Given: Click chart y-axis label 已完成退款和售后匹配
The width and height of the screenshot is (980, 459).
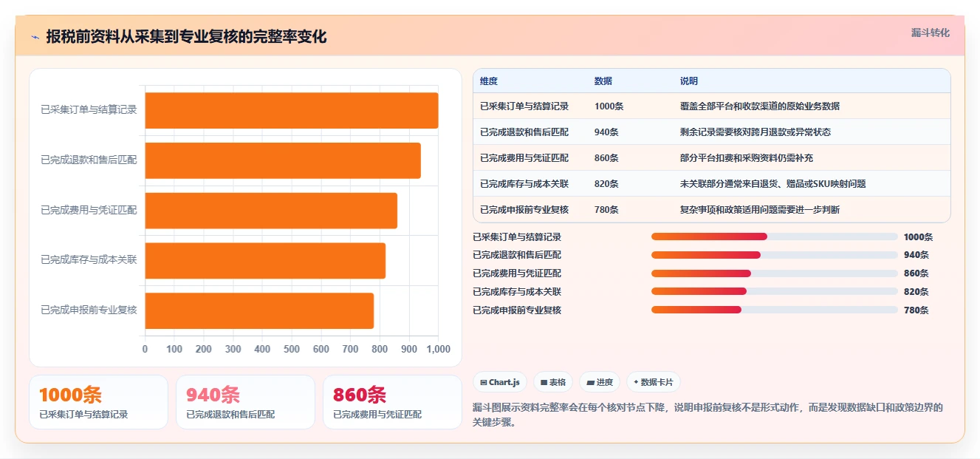Looking at the screenshot, I should (x=89, y=160).
